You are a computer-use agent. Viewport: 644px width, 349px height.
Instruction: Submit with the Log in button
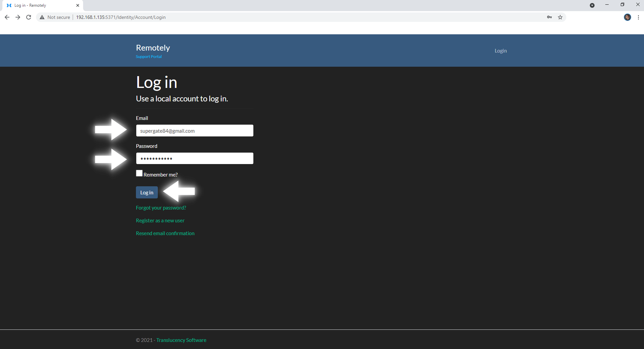coord(147,192)
